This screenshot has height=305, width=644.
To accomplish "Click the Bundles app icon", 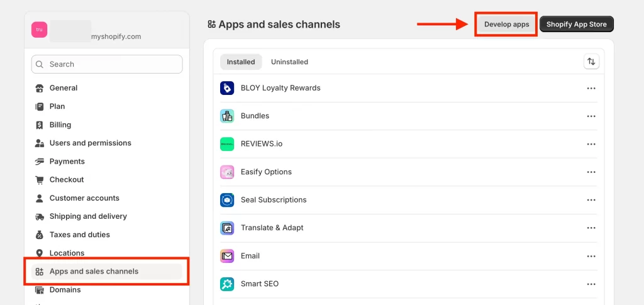I will tap(227, 116).
